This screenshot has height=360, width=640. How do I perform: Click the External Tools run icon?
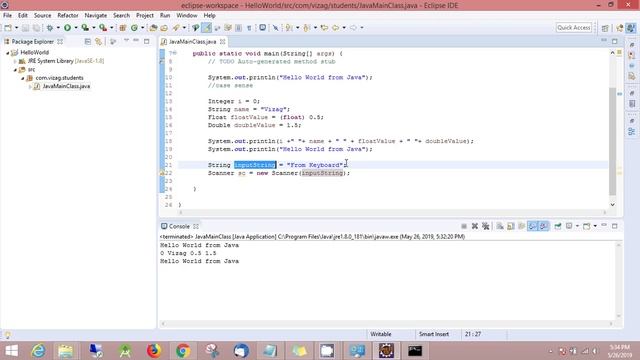pyautogui.click(x=103, y=28)
